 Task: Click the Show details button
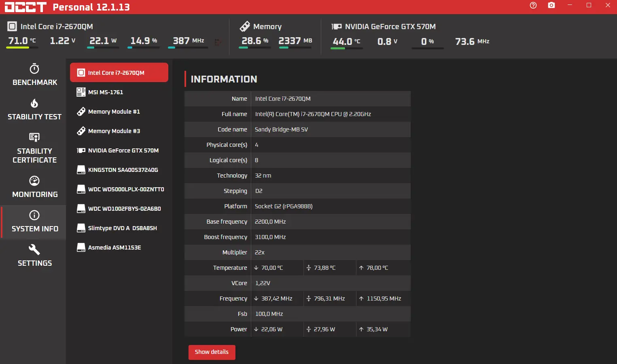212,352
